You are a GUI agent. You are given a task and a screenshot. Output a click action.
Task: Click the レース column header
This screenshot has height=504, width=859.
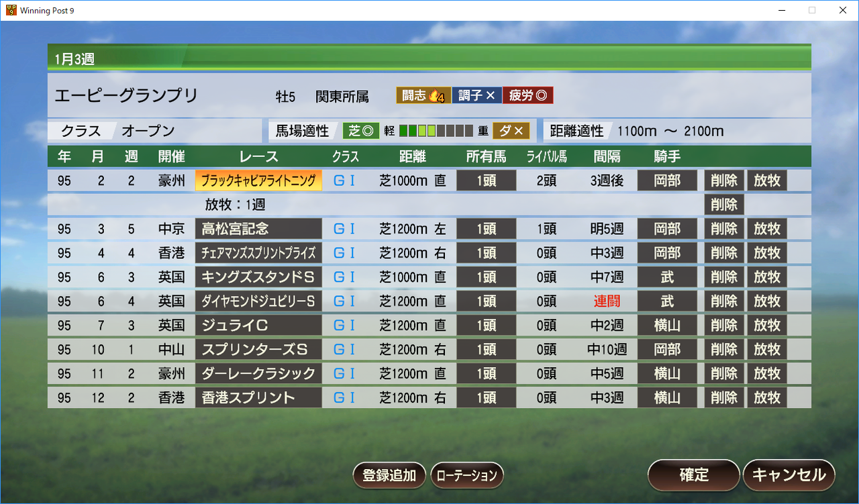tap(258, 156)
